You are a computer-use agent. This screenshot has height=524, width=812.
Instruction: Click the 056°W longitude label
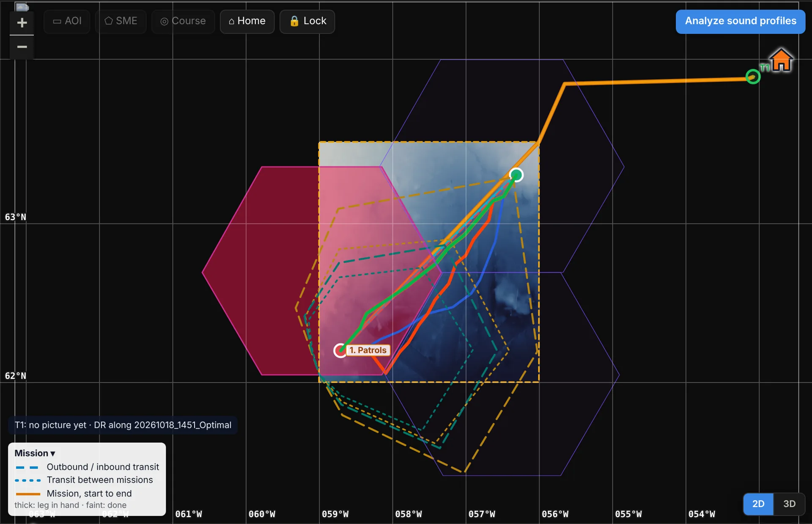[x=555, y=514]
